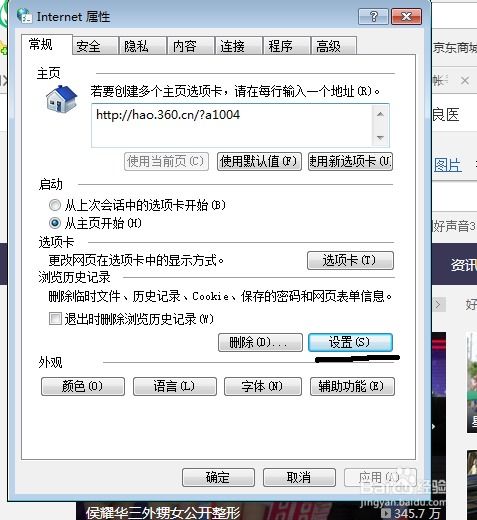Select 从上次会话中的选项卡开始 radio button
477x520 pixels.
click(55, 205)
